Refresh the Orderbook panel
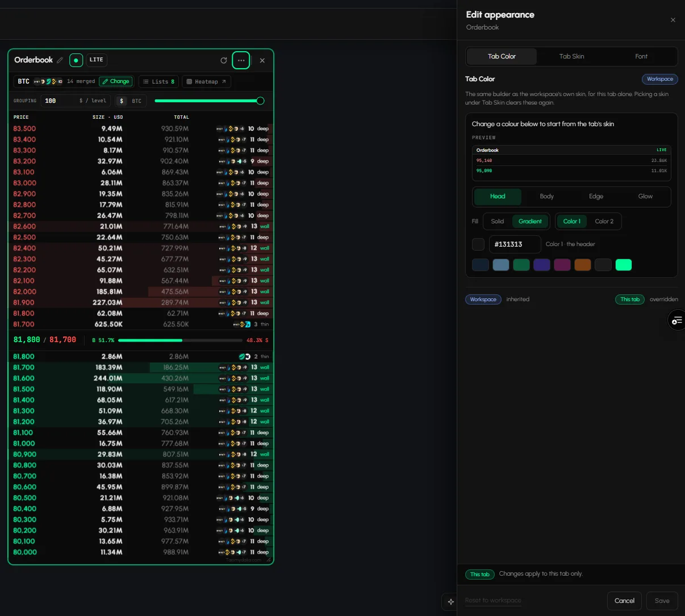The width and height of the screenshot is (685, 616). point(224,60)
